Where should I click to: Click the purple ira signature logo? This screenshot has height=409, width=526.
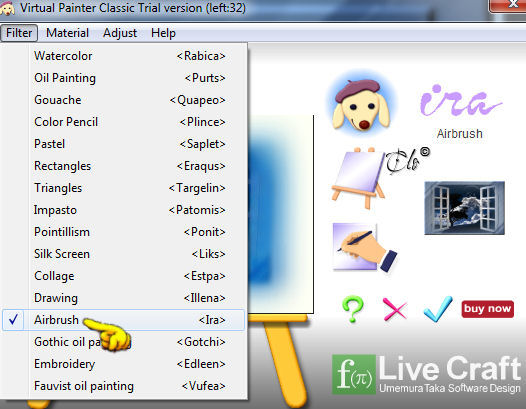pyautogui.click(x=460, y=101)
